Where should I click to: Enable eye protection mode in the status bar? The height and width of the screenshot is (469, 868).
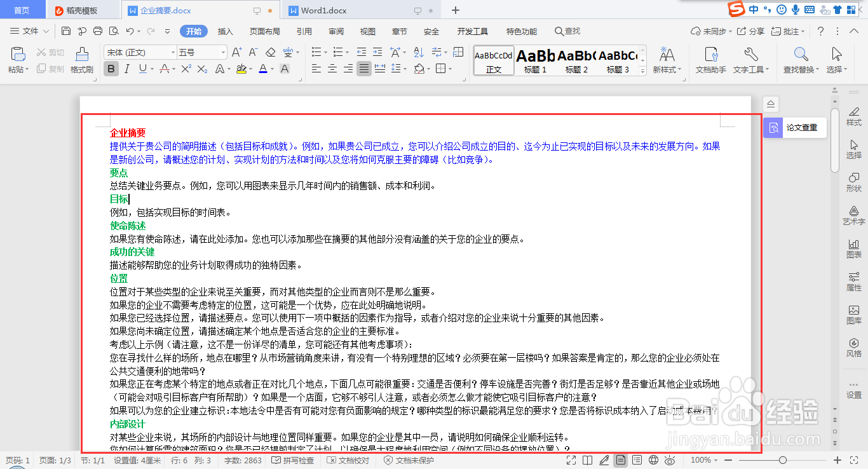pyautogui.click(x=670, y=459)
